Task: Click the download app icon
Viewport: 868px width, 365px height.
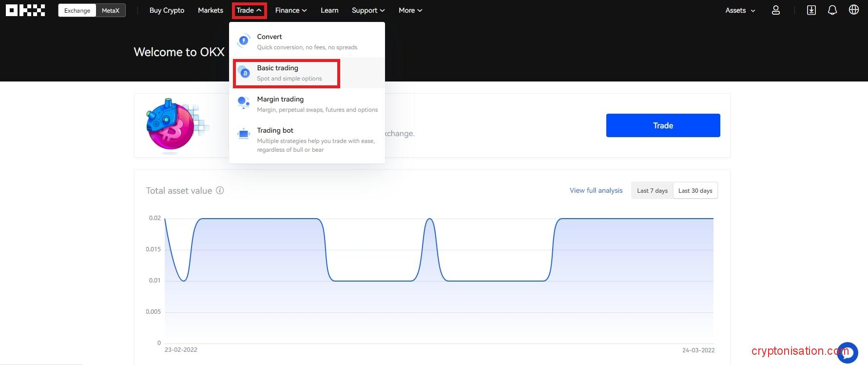Action: pos(811,10)
